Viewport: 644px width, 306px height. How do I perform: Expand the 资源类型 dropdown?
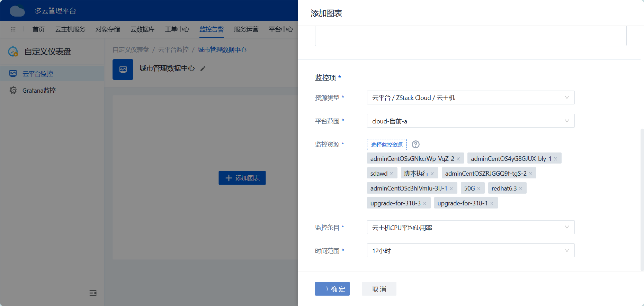pos(471,98)
